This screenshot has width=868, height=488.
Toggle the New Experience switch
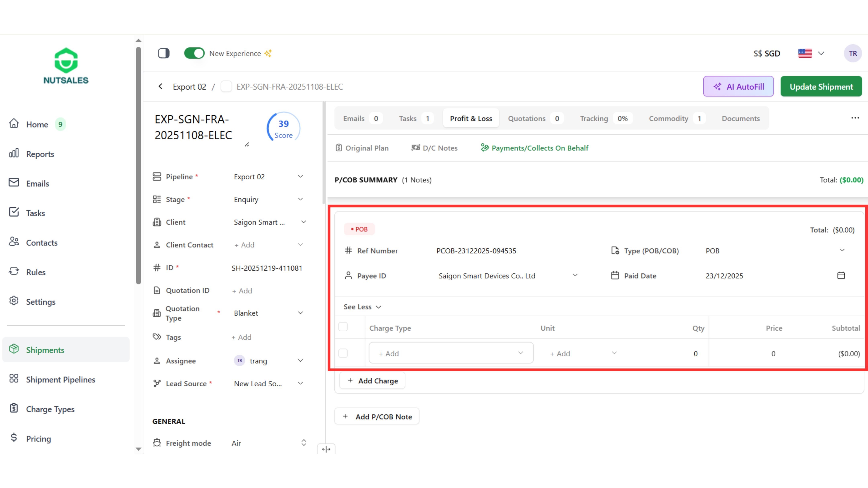[x=194, y=53]
